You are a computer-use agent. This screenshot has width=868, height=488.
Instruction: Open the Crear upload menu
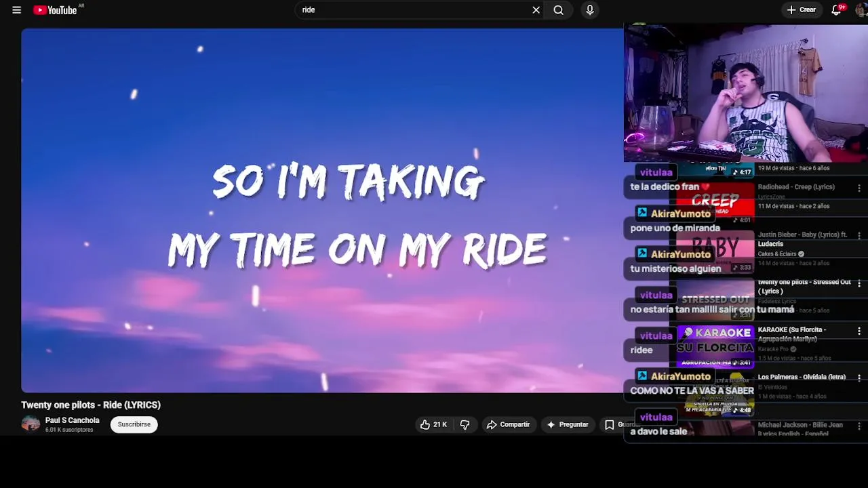click(801, 10)
